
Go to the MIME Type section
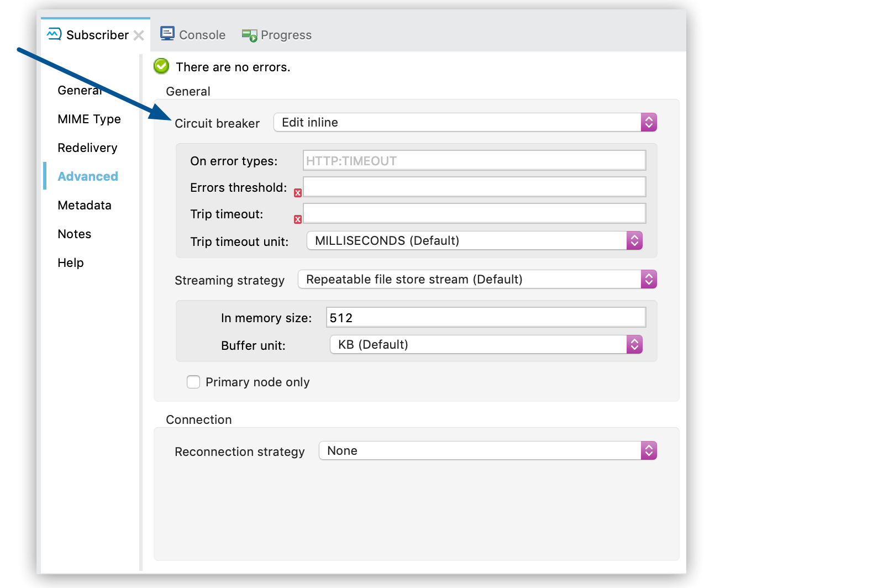pos(89,119)
